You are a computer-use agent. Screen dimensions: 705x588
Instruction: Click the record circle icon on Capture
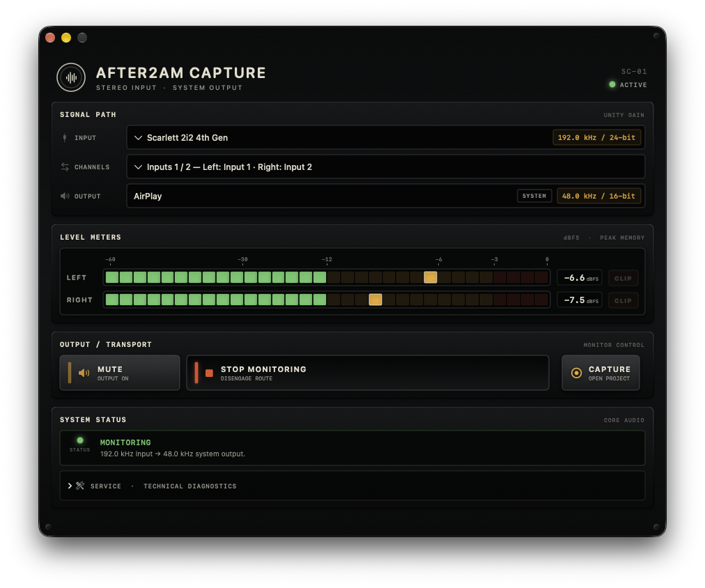576,373
